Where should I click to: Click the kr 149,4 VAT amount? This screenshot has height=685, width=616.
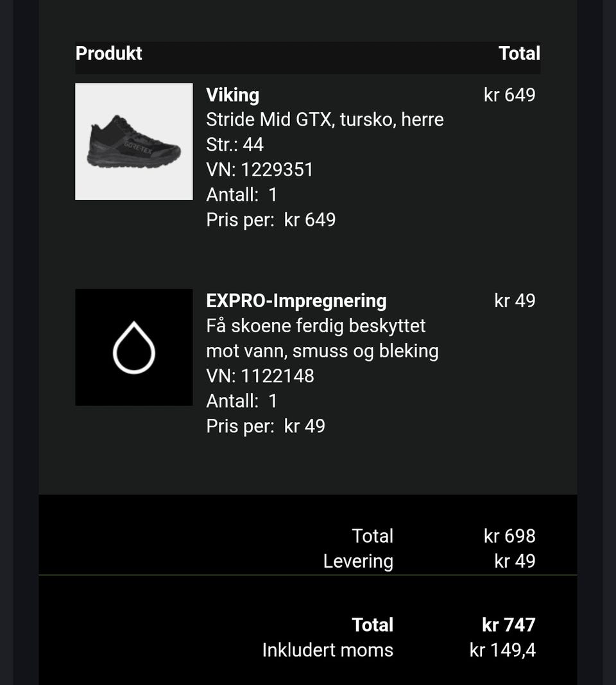pos(502,650)
